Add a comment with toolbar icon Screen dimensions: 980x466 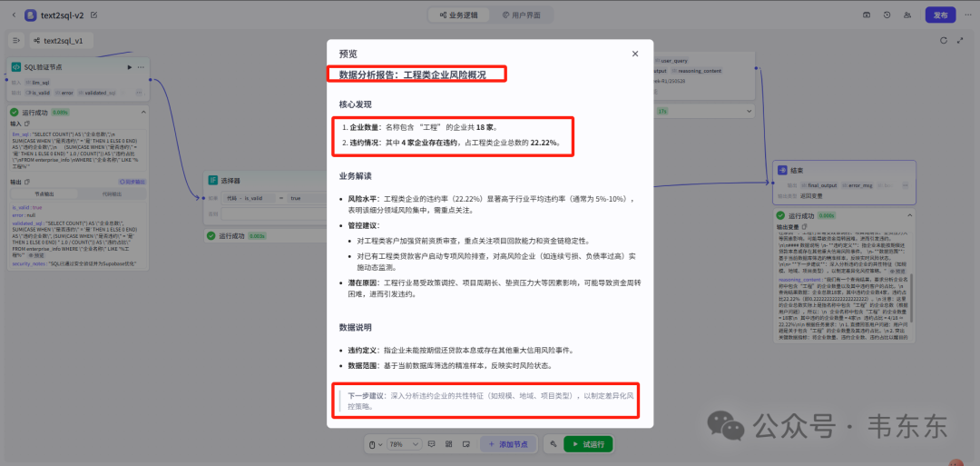[x=431, y=444]
